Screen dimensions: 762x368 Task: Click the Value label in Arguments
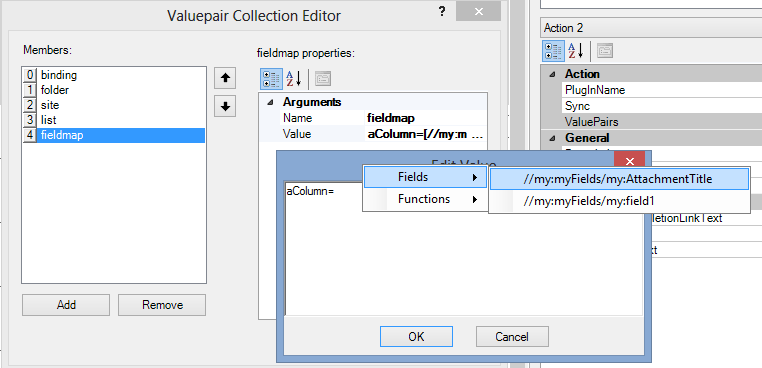[297, 134]
